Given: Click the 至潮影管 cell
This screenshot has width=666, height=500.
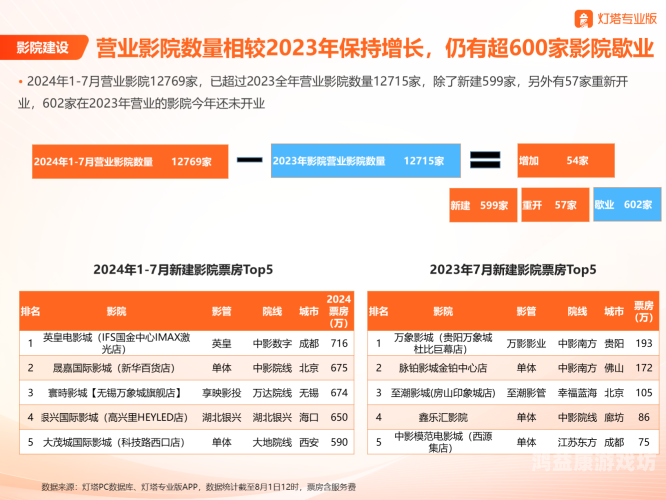Looking at the screenshot, I should pyautogui.click(x=526, y=393).
